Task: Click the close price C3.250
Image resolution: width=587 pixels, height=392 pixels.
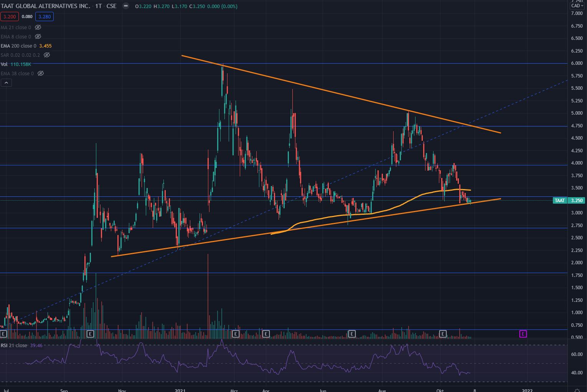Action: click(x=197, y=6)
